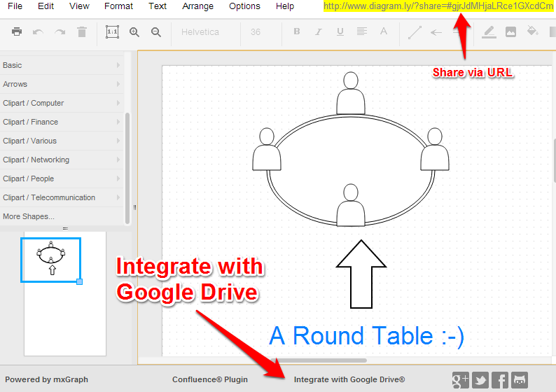Open the File menu
The height and width of the screenshot is (392, 556).
click(15, 6)
